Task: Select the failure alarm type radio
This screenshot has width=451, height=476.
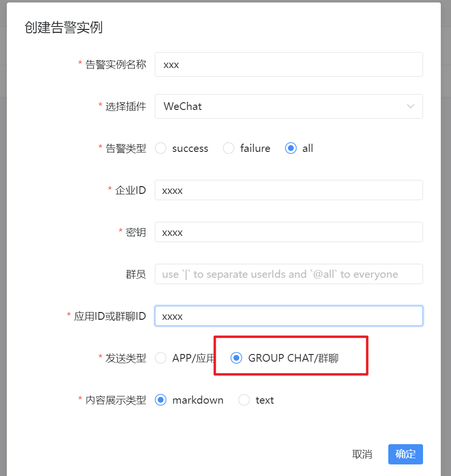Action: tap(229, 148)
